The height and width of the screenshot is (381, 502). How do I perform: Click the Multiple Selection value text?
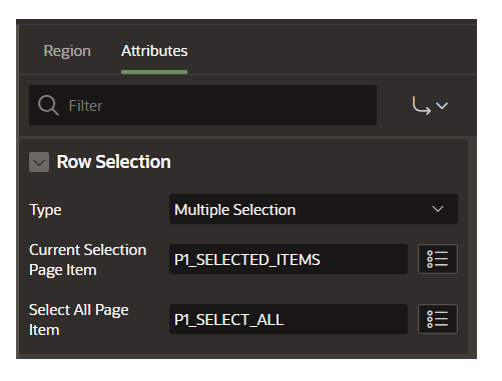click(x=235, y=210)
